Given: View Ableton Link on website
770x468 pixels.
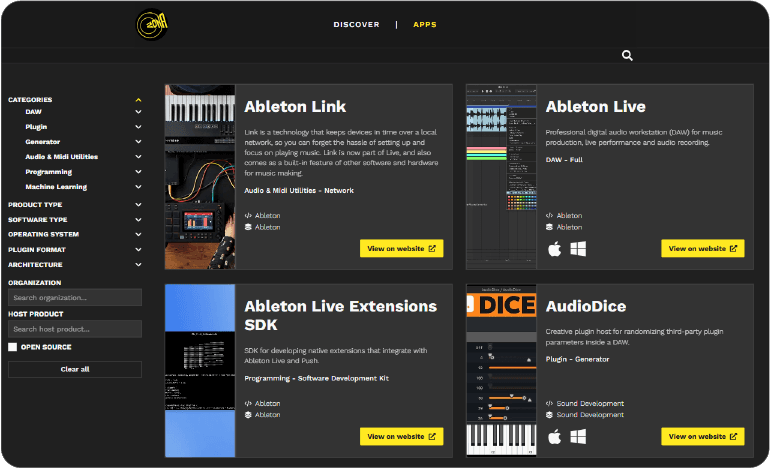Looking at the screenshot, I should tap(401, 248).
